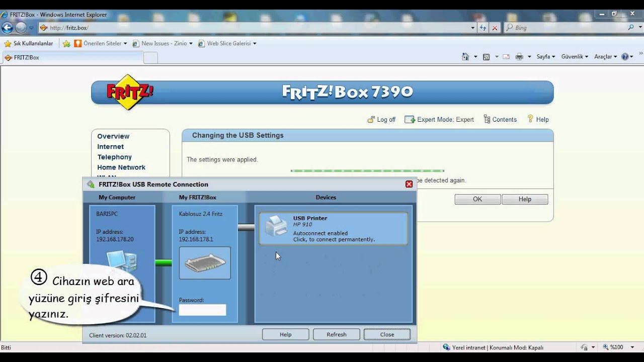Click the read mail icon
This screenshot has height=362, width=644.
tap(506, 57)
